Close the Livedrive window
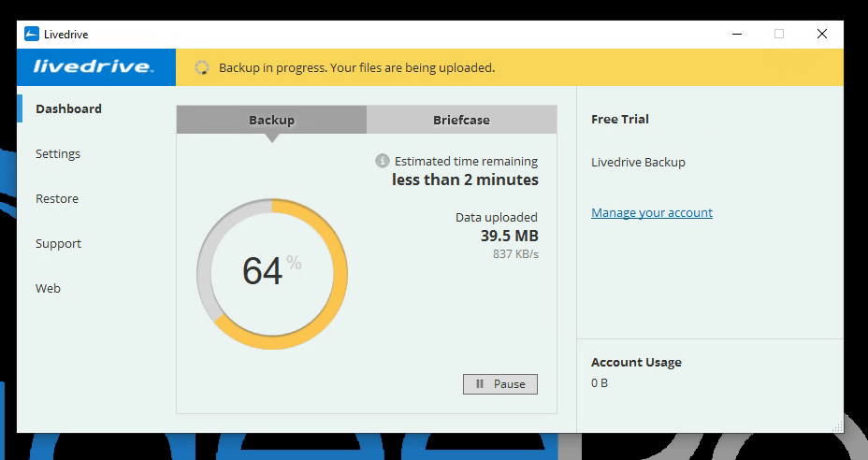 [x=821, y=35]
